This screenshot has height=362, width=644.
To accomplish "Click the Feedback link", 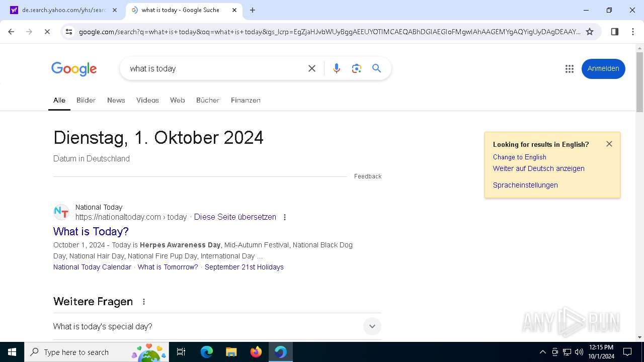I will click(368, 176).
